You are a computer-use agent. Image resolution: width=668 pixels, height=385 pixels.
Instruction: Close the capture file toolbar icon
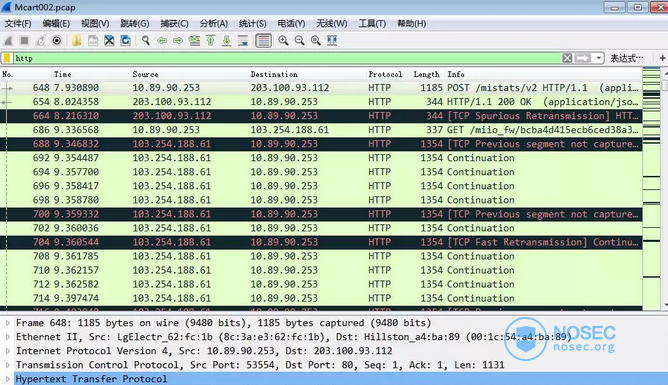tap(109, 40)
